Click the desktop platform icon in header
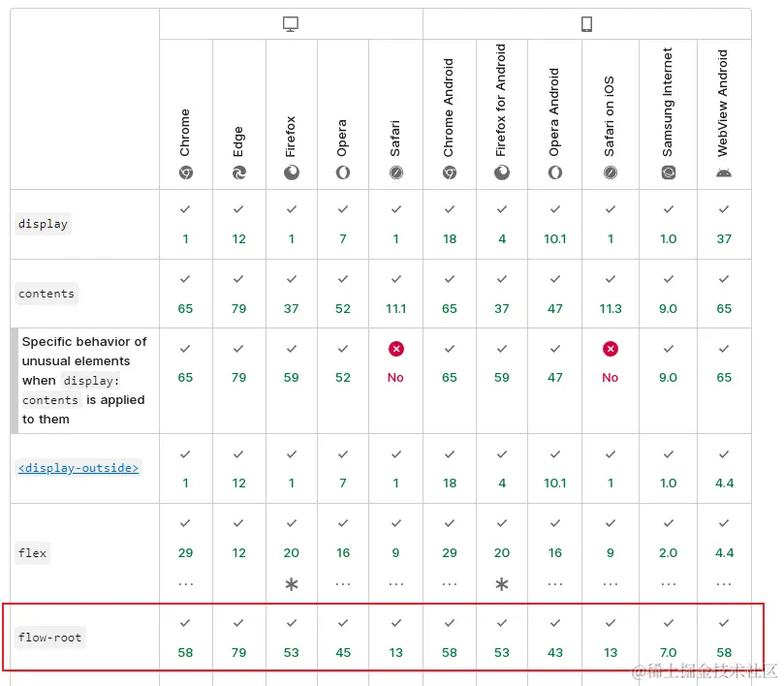The height and width of the screenshot is (686, 784). [x=291, y=24]
